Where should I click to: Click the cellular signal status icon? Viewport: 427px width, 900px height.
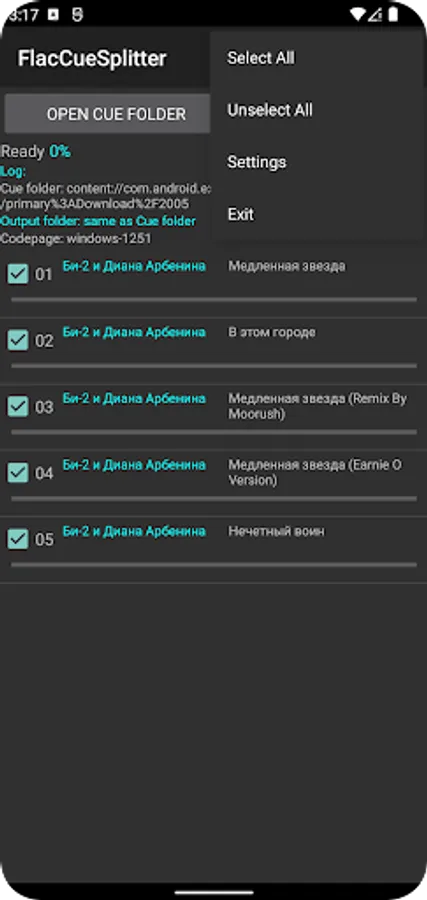pos(376,15)
